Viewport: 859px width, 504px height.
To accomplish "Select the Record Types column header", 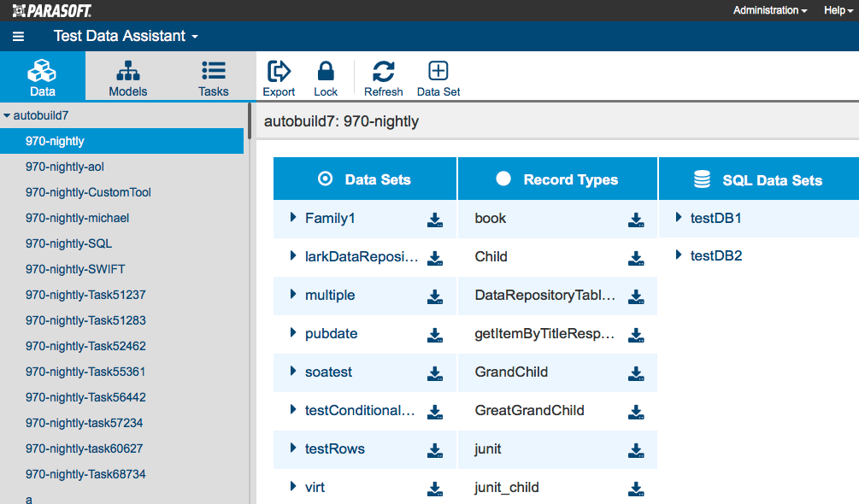I will tap(557, 179).
